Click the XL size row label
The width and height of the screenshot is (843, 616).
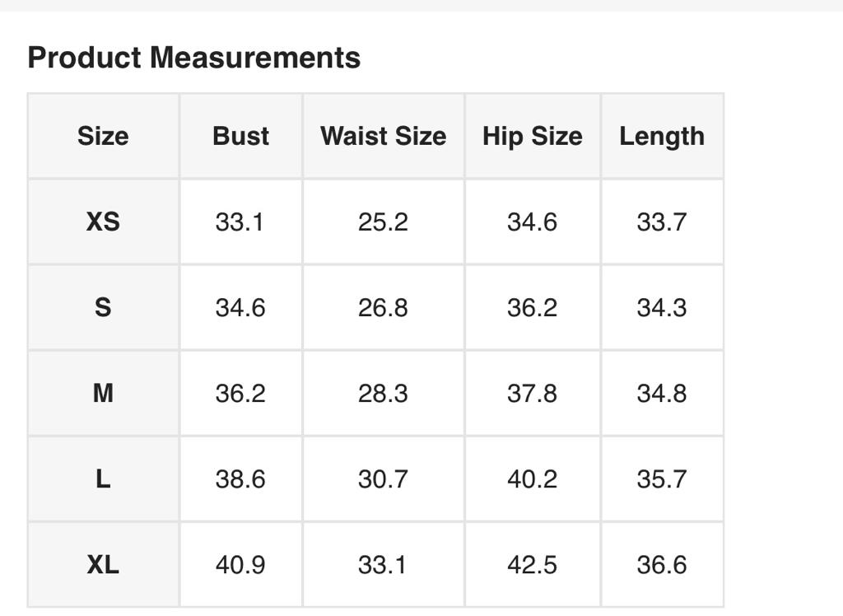(x=103, y=564)
